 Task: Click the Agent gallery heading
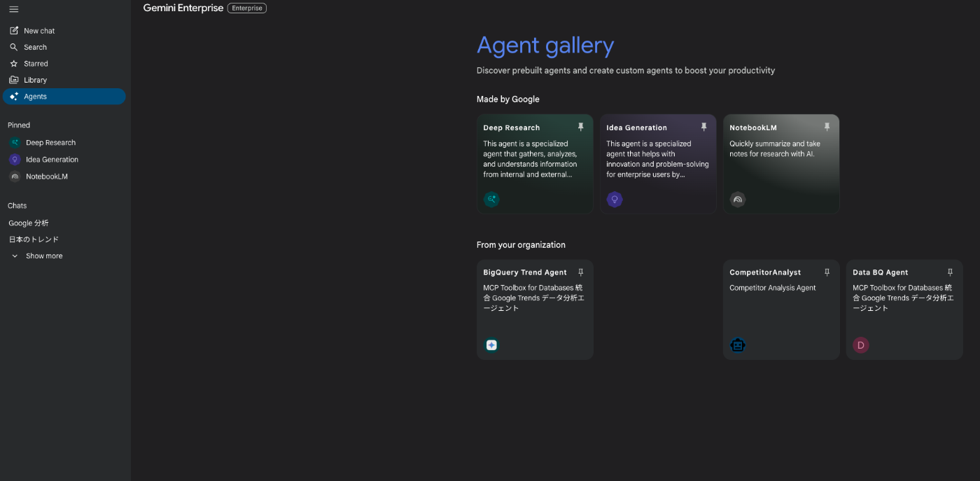(545, 46)
